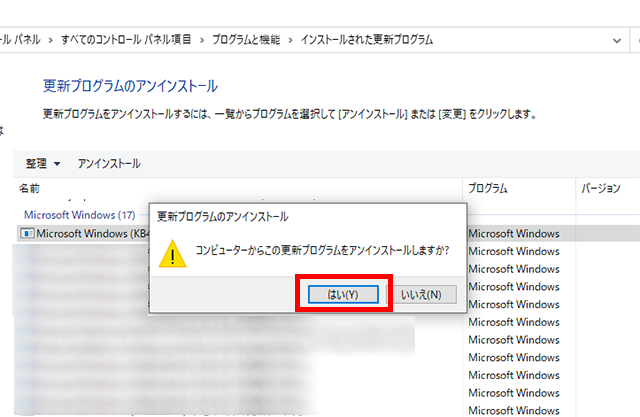
Task: Go to すべてのコントロール パネル項目 breadcrumb
Action: [x=126, y=40]
